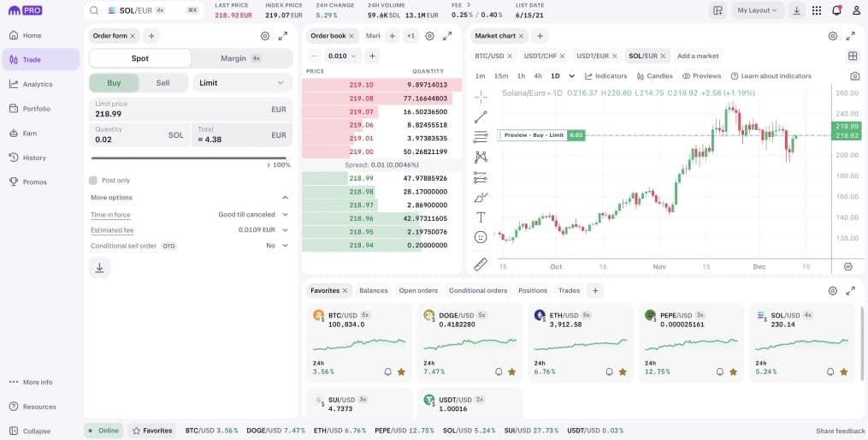Decrease order book grouping with minus
Image resolution: width=868 pixels, height=440 pixels.
(314, 56)
